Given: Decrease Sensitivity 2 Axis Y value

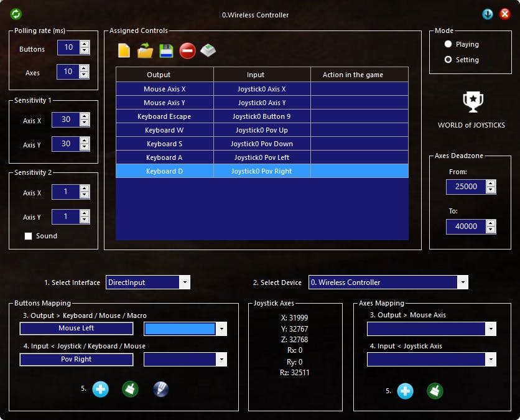Looking at the screenshot, I should (x=85, y=220).
